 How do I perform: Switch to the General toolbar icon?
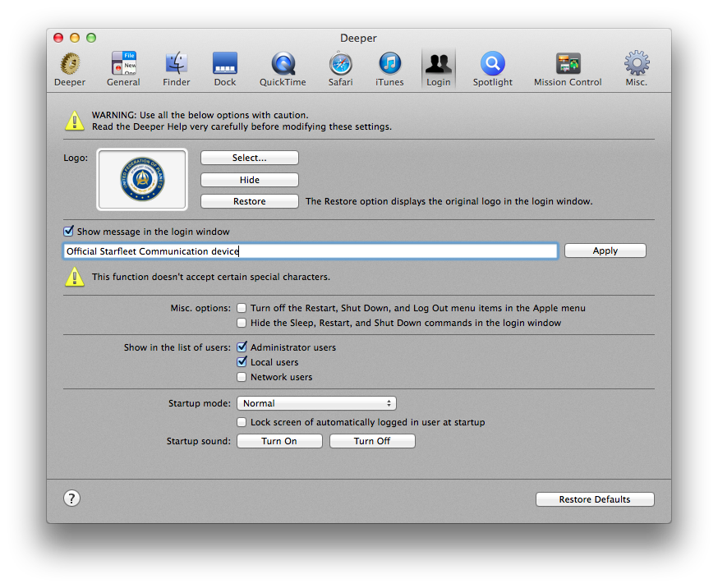coord(123,63)
